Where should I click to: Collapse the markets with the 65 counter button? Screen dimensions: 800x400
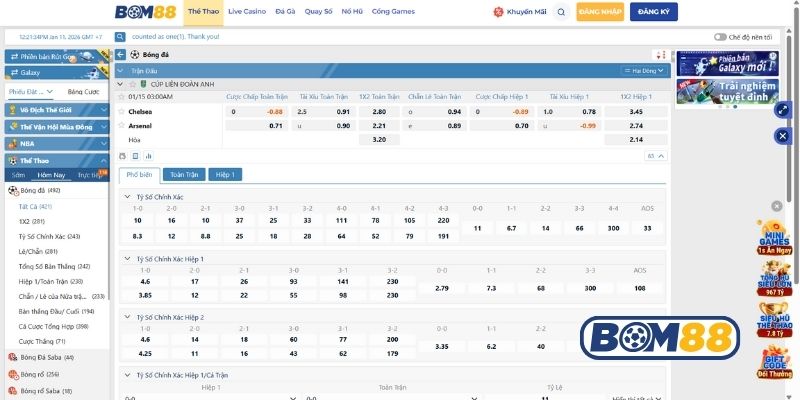pos(656,156)
